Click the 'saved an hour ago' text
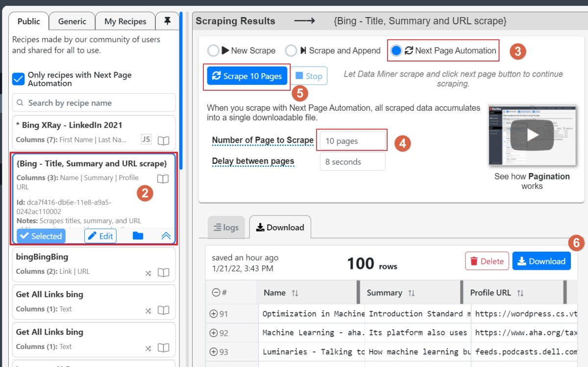588x367 pixels. 245,258
